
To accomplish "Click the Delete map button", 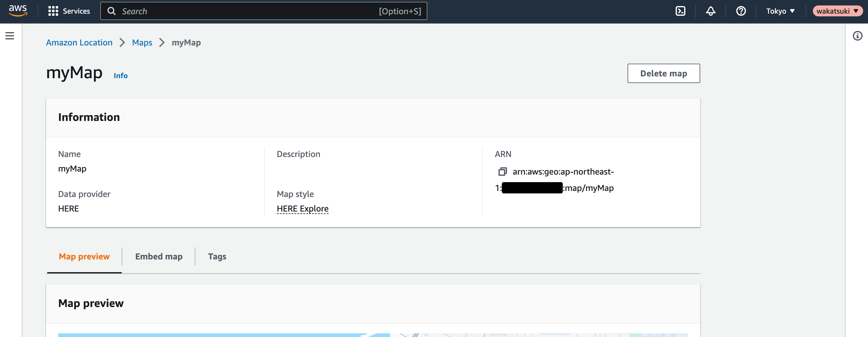I will tap(664, 74).
